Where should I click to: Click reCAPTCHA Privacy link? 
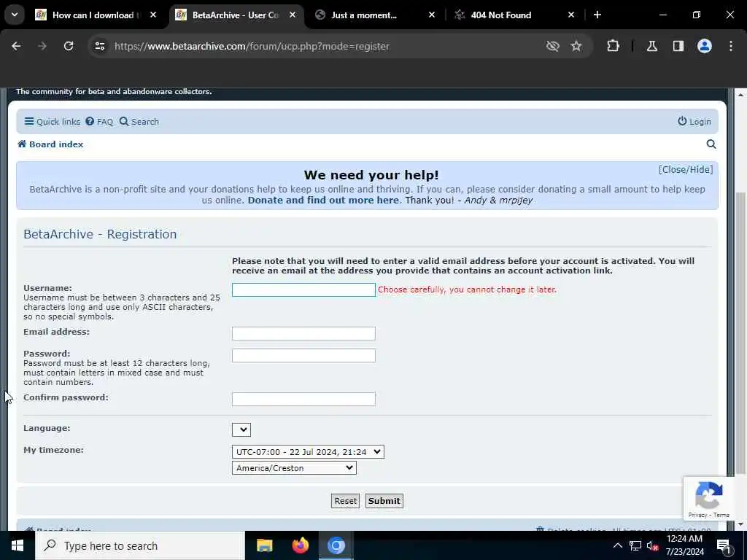[697, 515]
